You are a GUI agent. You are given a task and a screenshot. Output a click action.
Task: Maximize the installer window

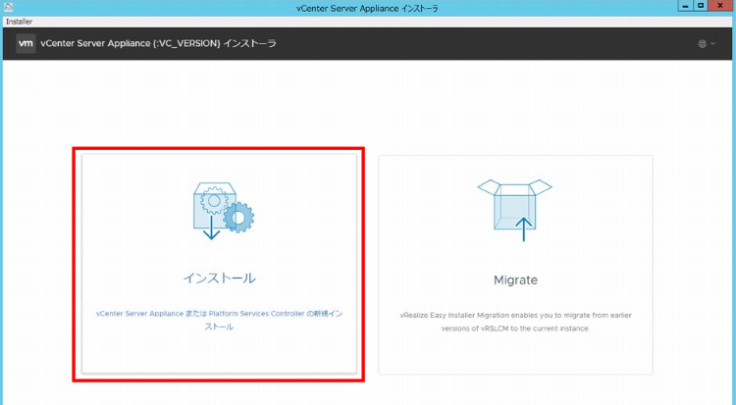click(x=701, y=6)
